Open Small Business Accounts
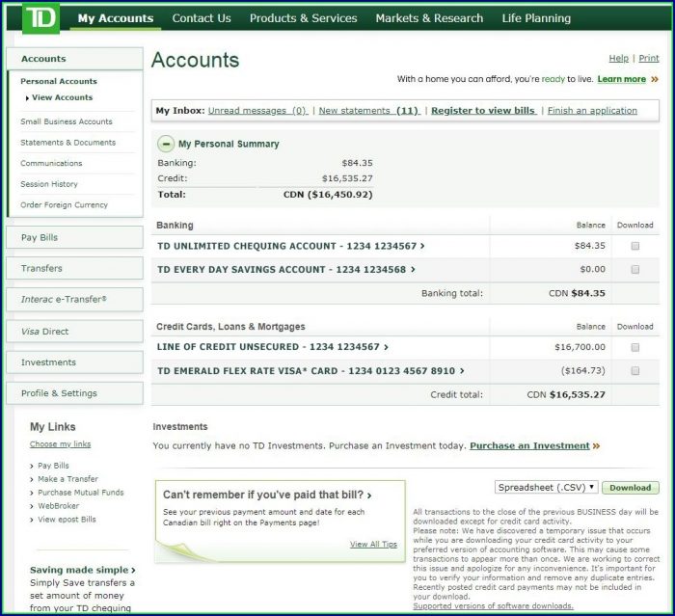Screen dimensions: 675x616 coord(67,121)
